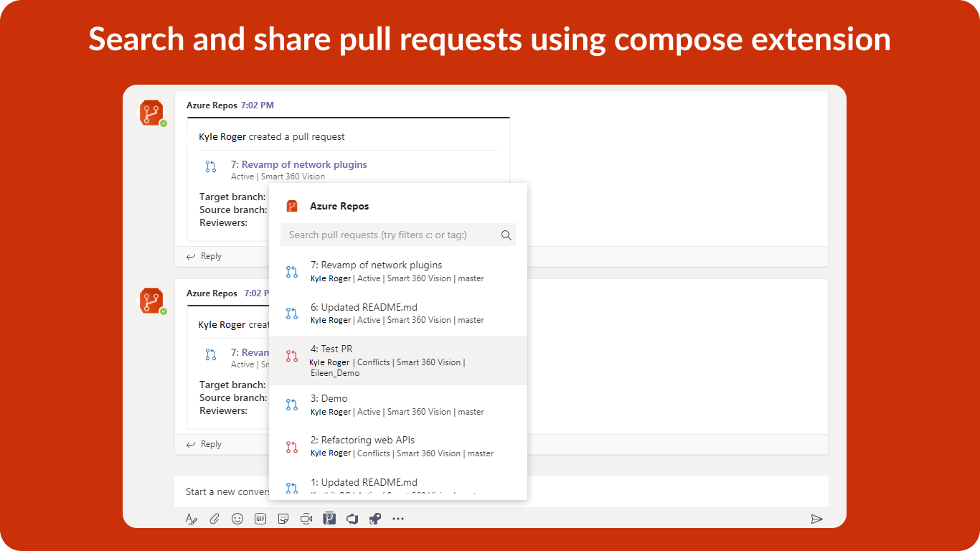Open the GIF picker
The width and height of the screenshot is (980, 551).
point(260,519)
